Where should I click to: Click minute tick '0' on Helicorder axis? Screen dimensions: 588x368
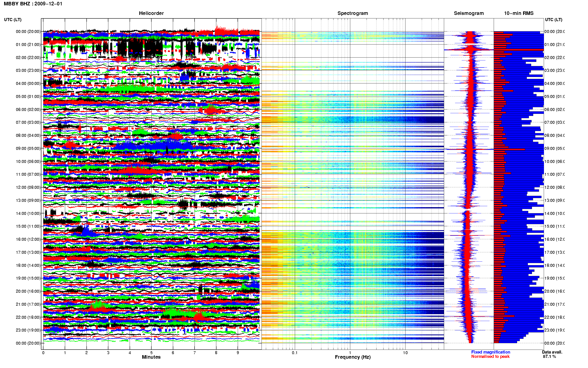43,353
